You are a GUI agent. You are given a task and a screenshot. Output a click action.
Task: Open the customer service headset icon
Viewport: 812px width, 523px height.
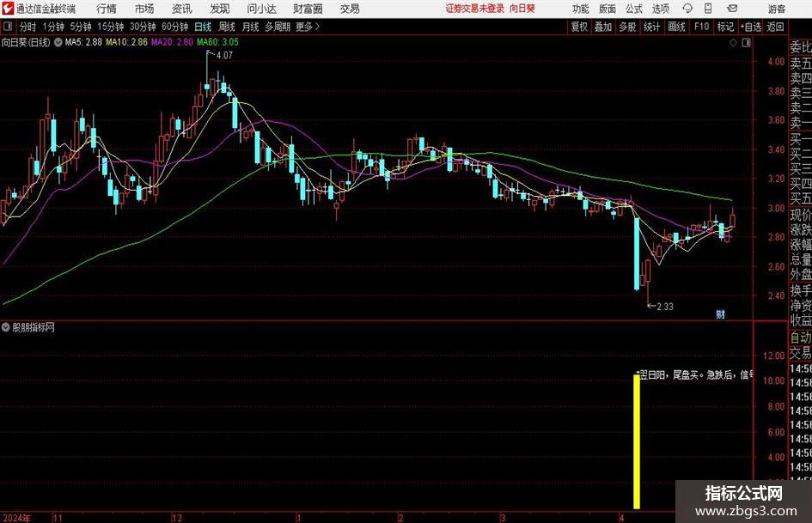tap(687, 9)
